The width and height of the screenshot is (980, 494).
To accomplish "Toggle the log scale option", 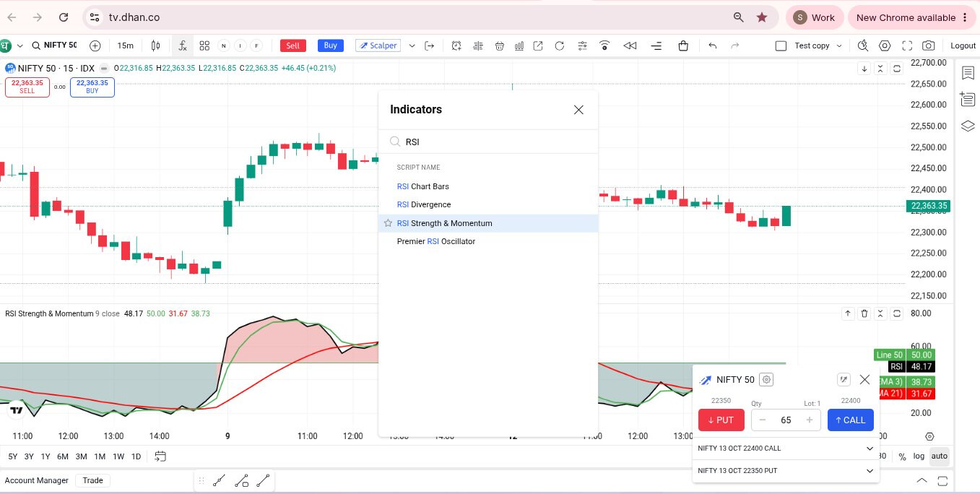I will pos(919,456).
